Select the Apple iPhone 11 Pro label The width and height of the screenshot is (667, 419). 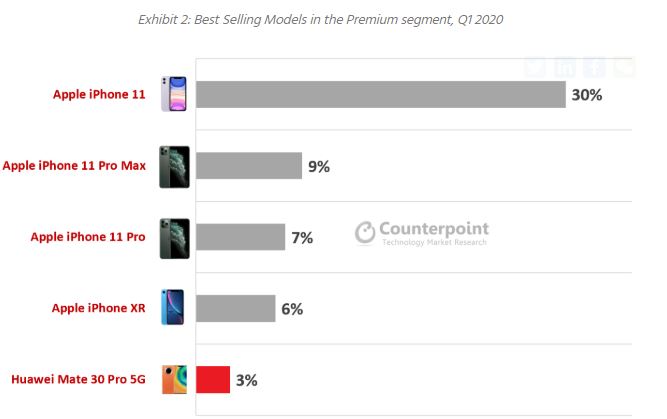(x=88, y=237)
